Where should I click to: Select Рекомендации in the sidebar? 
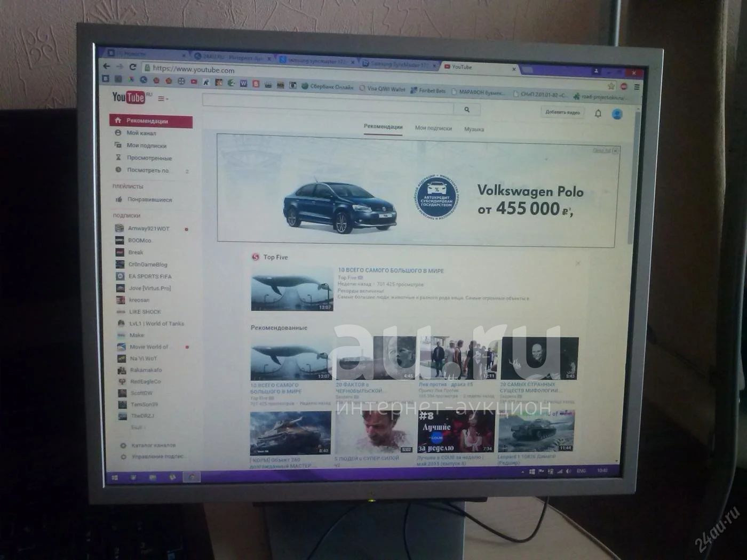(151, 121)
